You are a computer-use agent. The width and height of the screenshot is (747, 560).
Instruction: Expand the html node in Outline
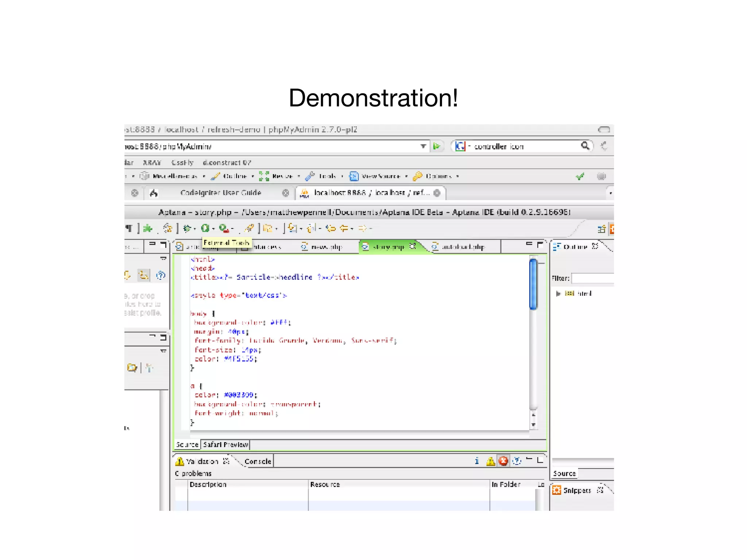click(558, 293)
